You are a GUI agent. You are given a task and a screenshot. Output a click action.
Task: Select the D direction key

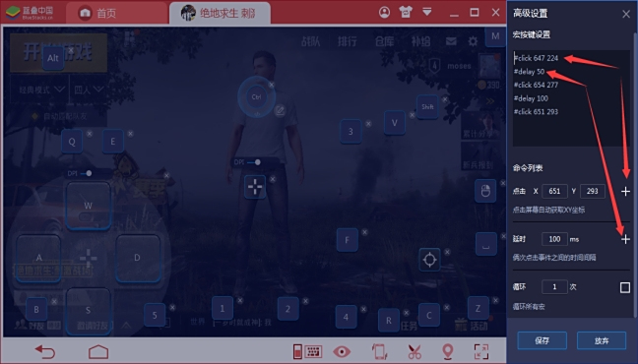tap(138, 258)
